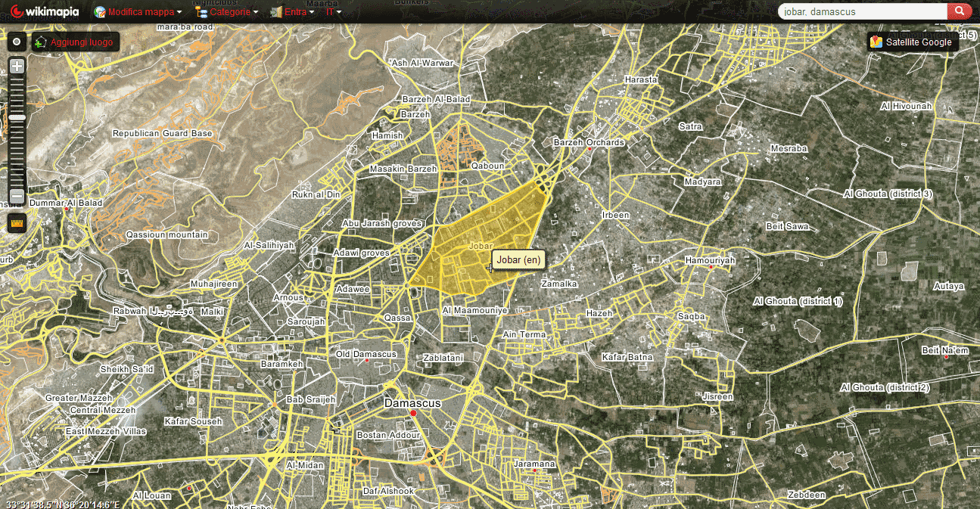Viewport: 980px width, 509px height.
Task: Click the ruler measurement icon under the zoom bar
Action: (16, 222)
